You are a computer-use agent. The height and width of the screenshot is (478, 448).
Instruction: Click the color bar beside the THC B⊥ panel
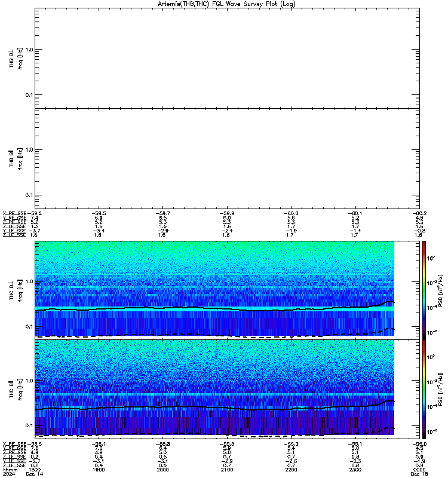[x=424, y=290]
